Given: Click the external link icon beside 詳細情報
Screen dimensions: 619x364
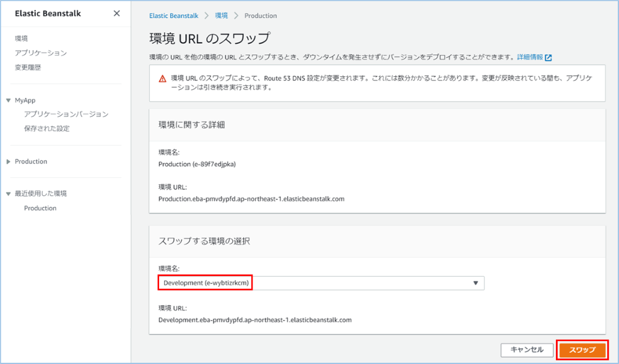Looking at the screenshot, I should click(548, 58).
